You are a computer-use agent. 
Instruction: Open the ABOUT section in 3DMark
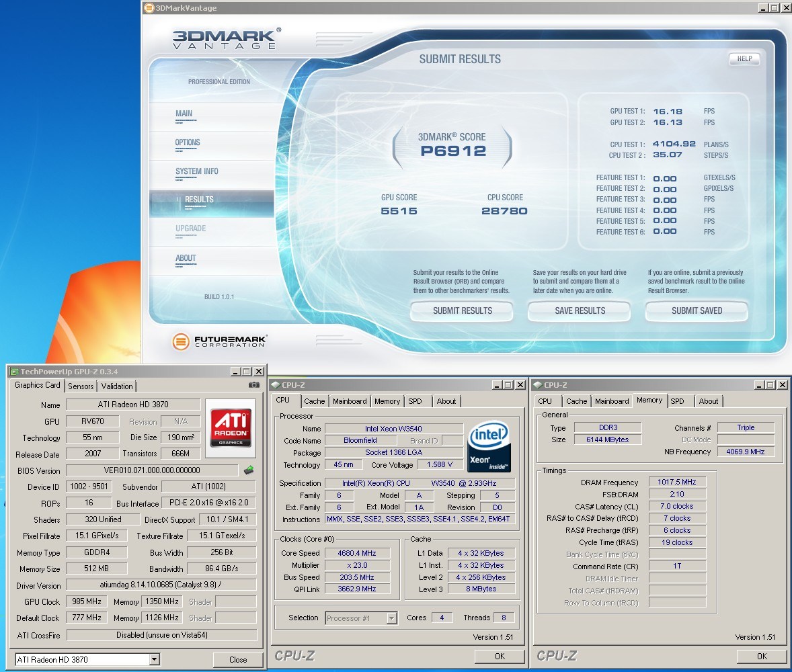pos(186,258)
